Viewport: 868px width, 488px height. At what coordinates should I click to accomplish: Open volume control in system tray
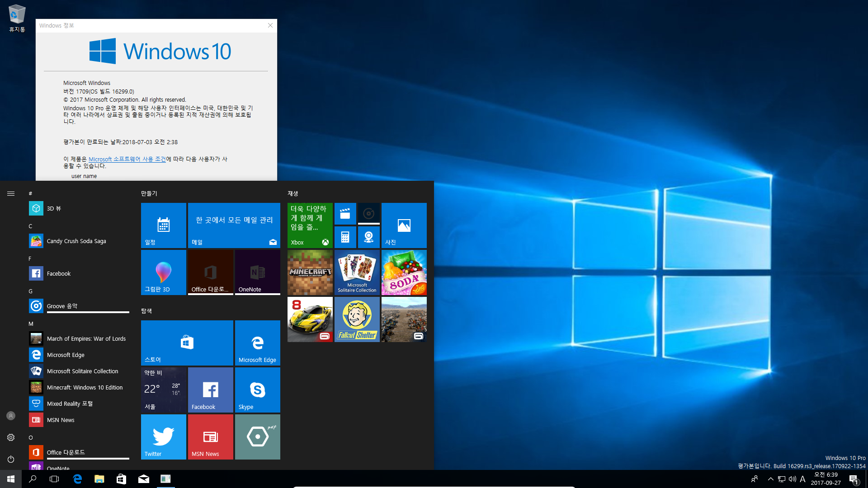pyautogui.click(x=793, y=479)
